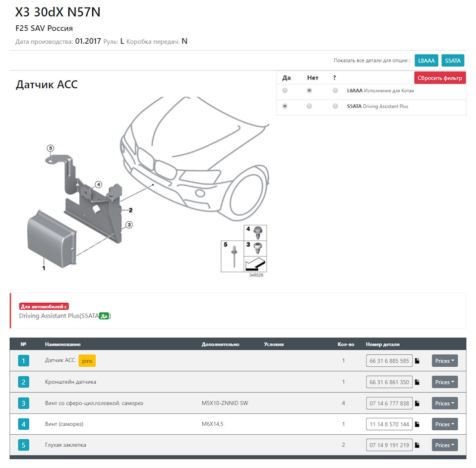The height and width of the screenshot is (468, 476).
Task: Click callout 5 circle on the bracket diagram
Action: pyautogui.click(x=51, y=148)
